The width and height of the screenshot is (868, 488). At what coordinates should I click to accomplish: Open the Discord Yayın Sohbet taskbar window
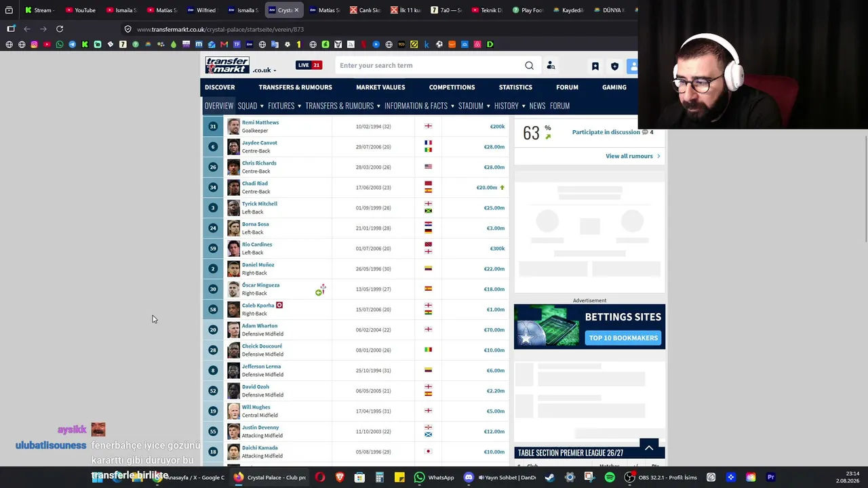point(500,477)
